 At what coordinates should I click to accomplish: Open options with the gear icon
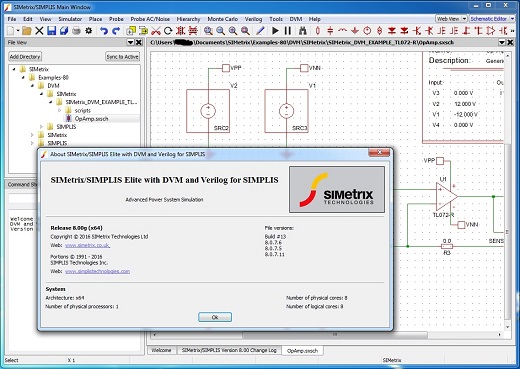[89, 31]
